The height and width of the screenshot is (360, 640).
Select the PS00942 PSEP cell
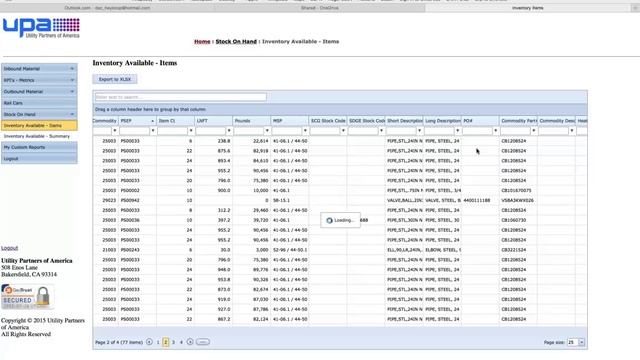click(138, 200)
